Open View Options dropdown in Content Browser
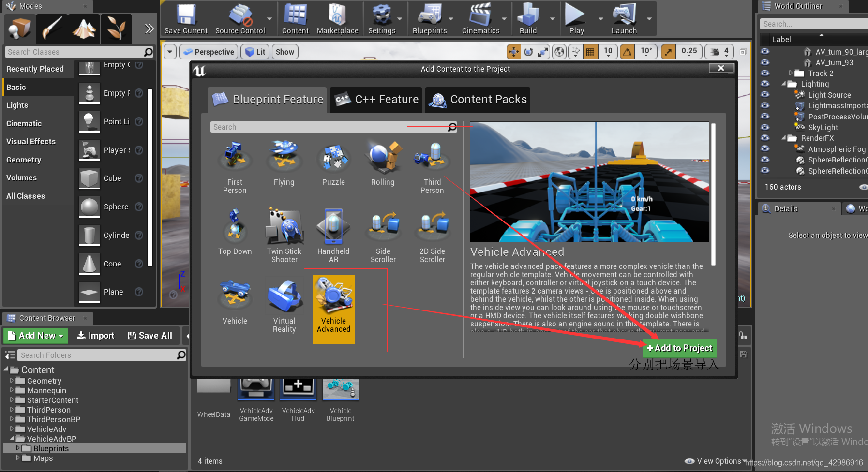 (716, 461)
